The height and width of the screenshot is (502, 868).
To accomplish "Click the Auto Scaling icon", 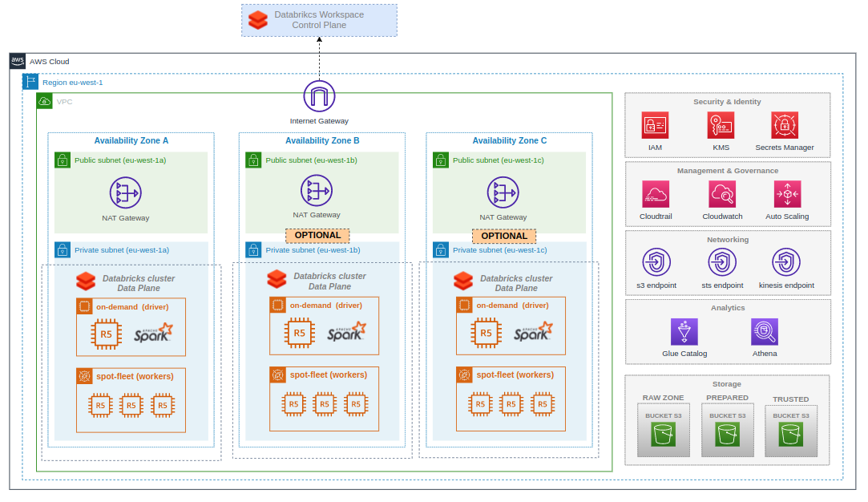I will (786, 196).
